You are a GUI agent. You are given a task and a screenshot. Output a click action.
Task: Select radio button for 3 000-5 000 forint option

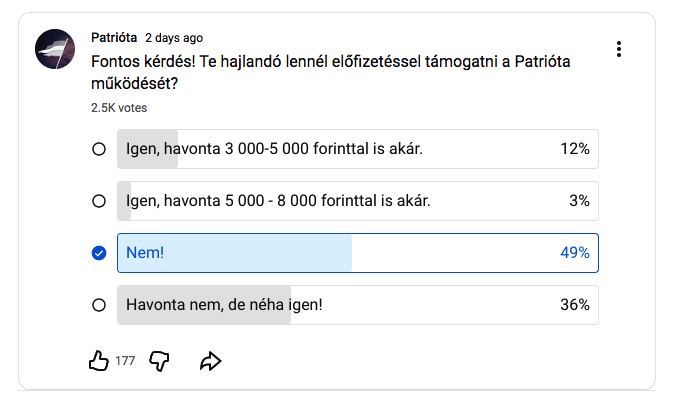tap(99, 149)
